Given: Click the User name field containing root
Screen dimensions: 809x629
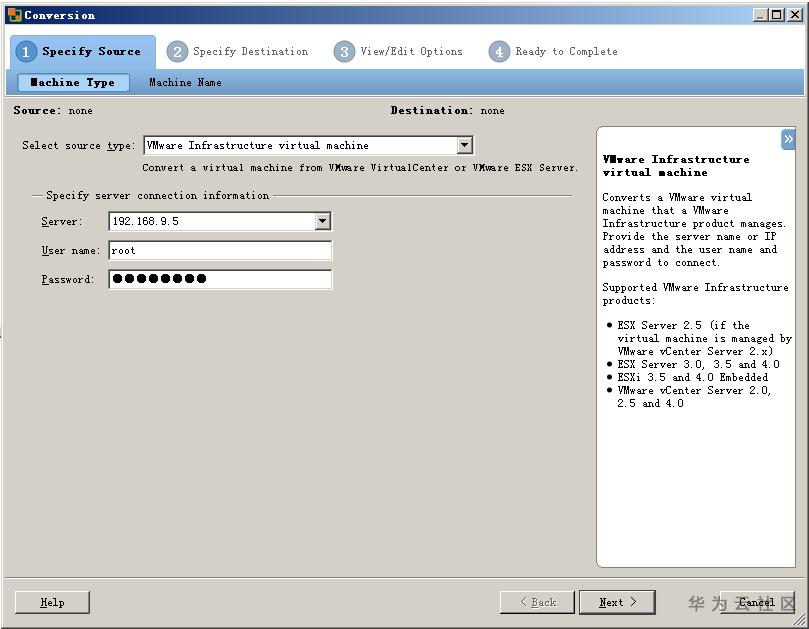Looking at the screenshot, I should click(x=220, y=251).
